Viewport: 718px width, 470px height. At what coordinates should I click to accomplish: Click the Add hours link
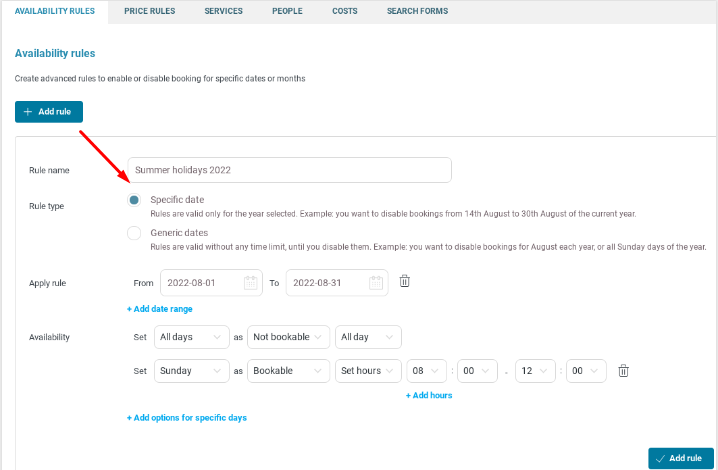click(429, 395)
